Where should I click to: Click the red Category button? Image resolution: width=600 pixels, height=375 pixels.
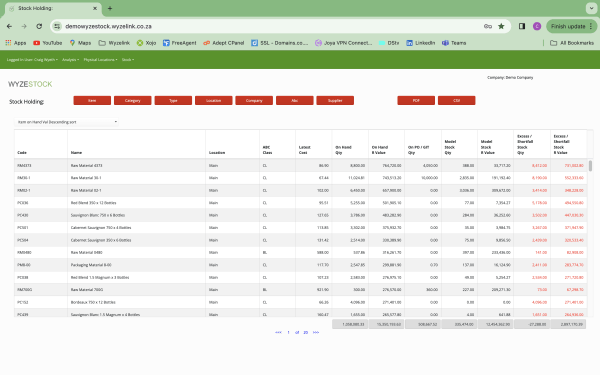pos(133,101)
